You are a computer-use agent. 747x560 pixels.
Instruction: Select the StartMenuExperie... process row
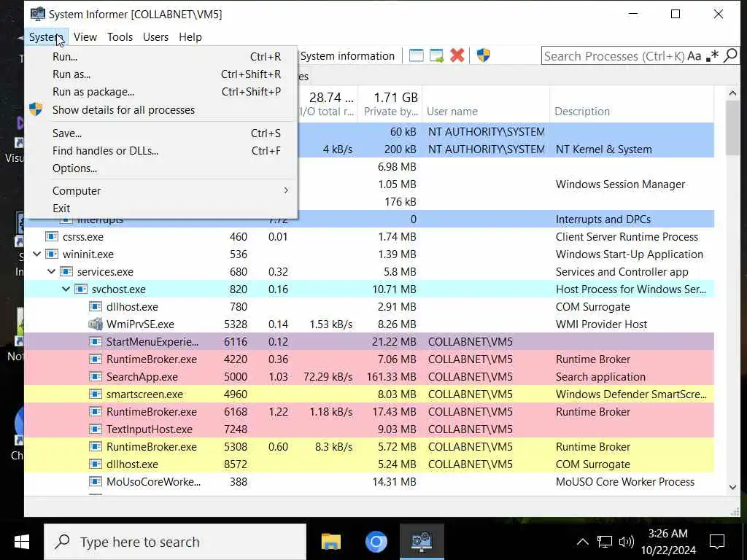coord(369,342)
